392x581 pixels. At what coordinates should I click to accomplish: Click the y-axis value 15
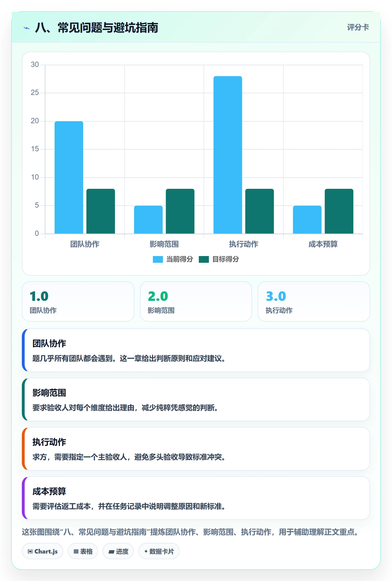click(x=35, y=149)
